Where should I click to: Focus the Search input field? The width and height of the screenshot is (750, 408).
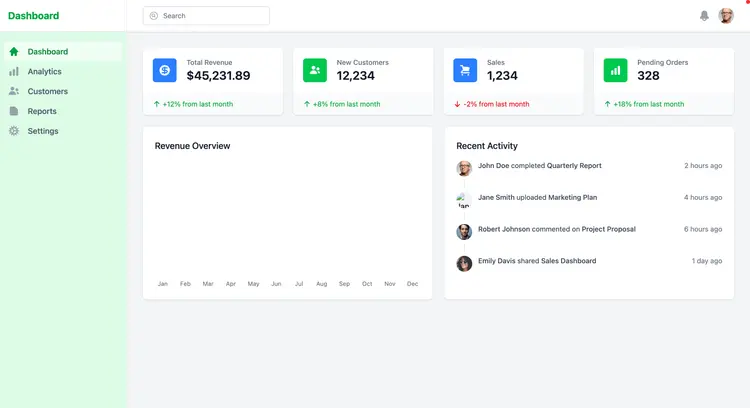pos(206,16)
